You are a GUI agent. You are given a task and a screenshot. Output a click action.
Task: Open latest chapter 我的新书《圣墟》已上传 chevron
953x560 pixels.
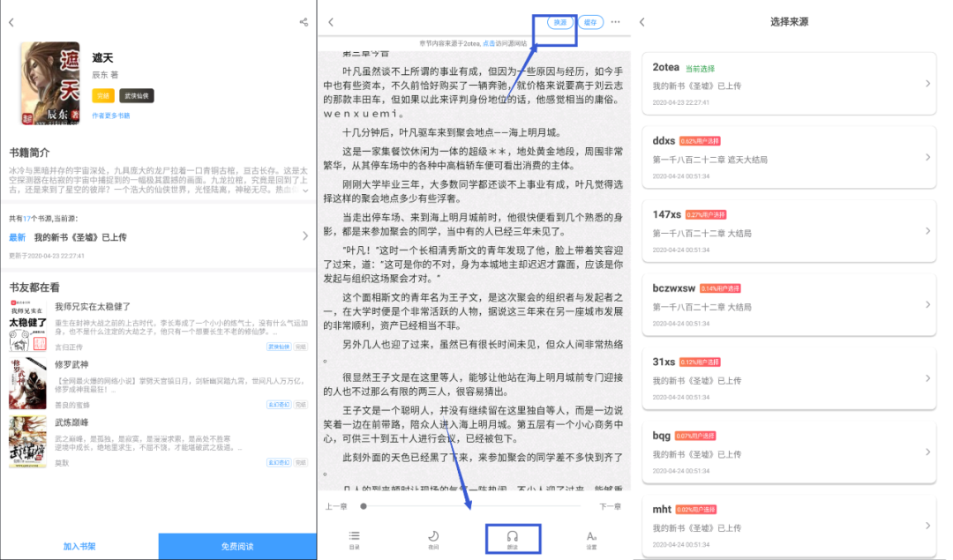click(x=305, y=236)
